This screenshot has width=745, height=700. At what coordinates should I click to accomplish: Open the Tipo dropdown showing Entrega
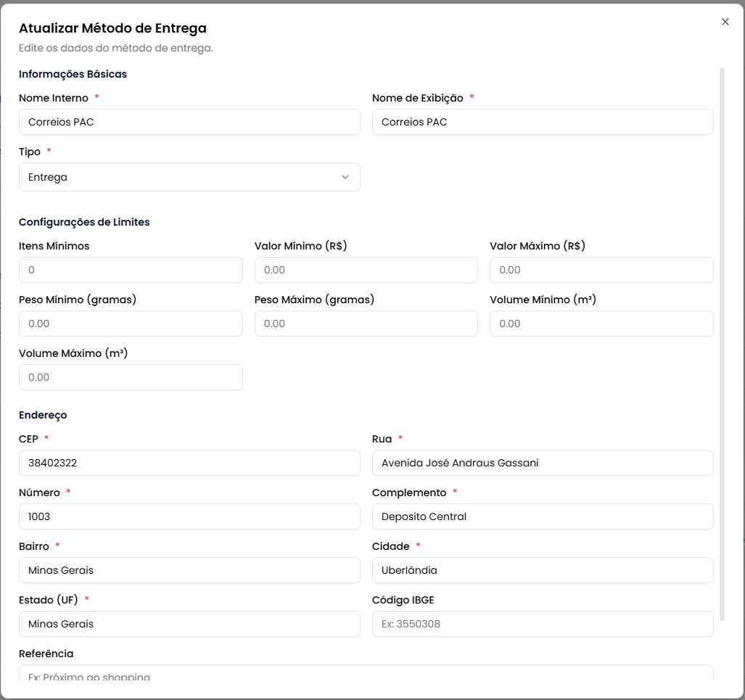click(x=181, y=177)
